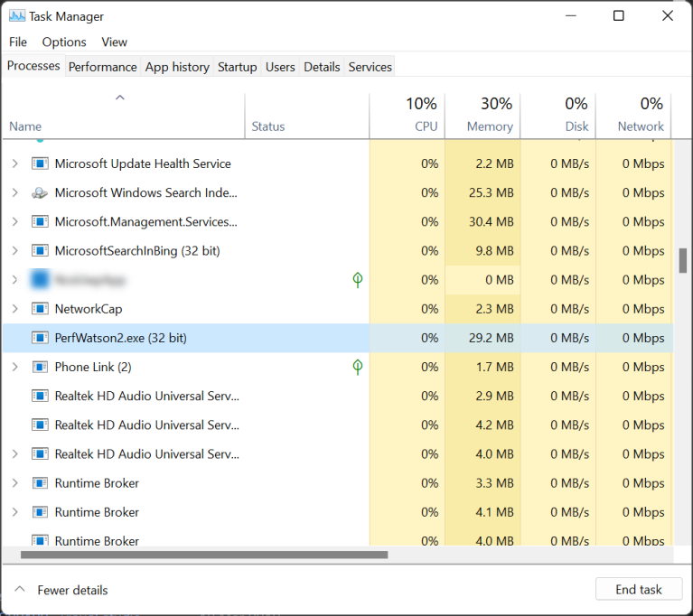Click the 29.2 MB memory value of PerfWatson2
The width and height of the screenshot is (693, 616).
[x=491, y=338]
